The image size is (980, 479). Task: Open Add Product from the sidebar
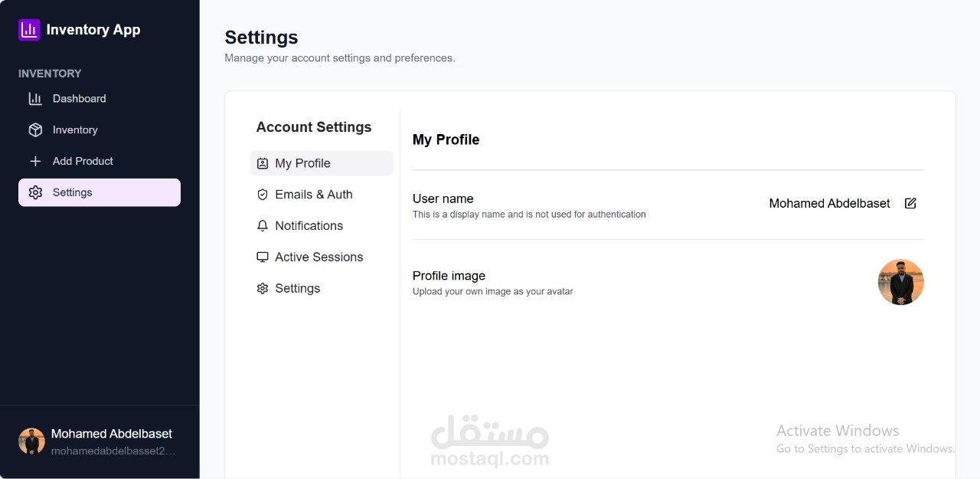tap(83, 162)
